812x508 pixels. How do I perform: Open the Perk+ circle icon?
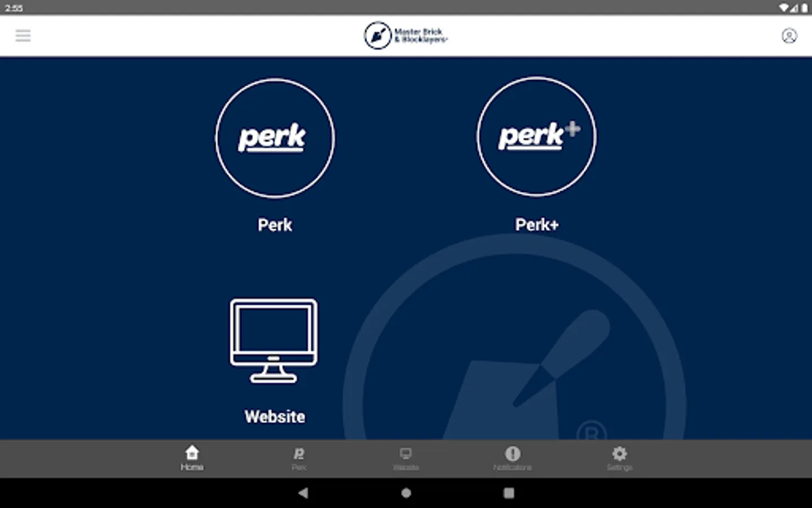click(536, 137)
